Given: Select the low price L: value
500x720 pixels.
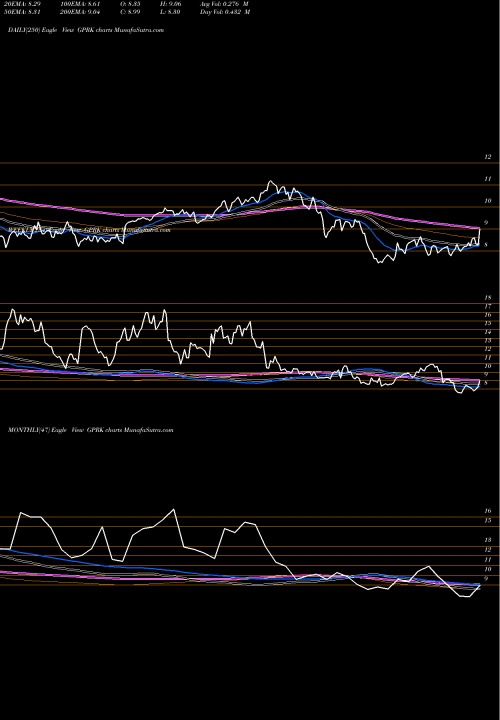Looking at the screenshot, I should 172,12.
